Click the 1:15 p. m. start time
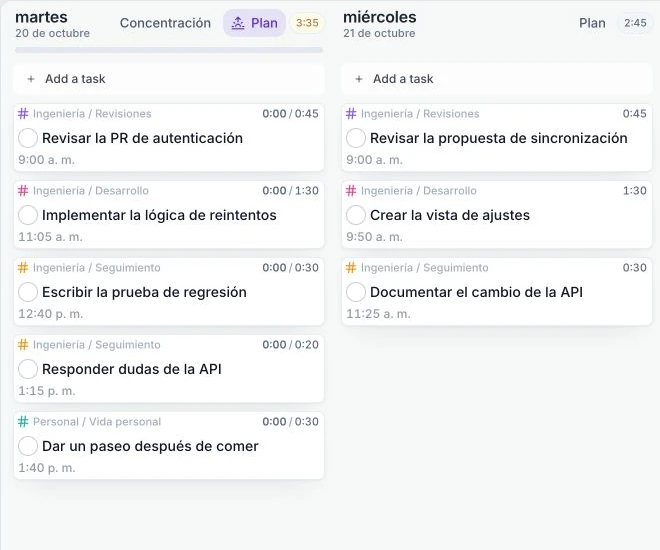This screenshot has width=660, height=550. 47,391
